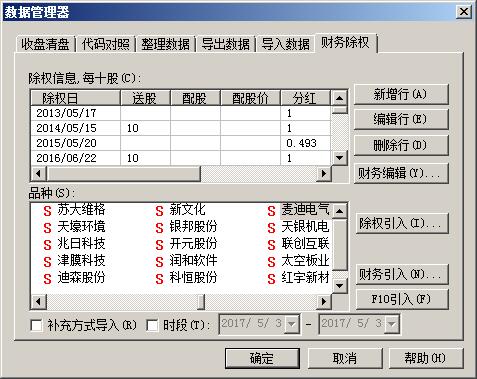
Task: Select the 2013/05/17 ex-rights row
Action: pyautogui.click(x=181, y=113)
